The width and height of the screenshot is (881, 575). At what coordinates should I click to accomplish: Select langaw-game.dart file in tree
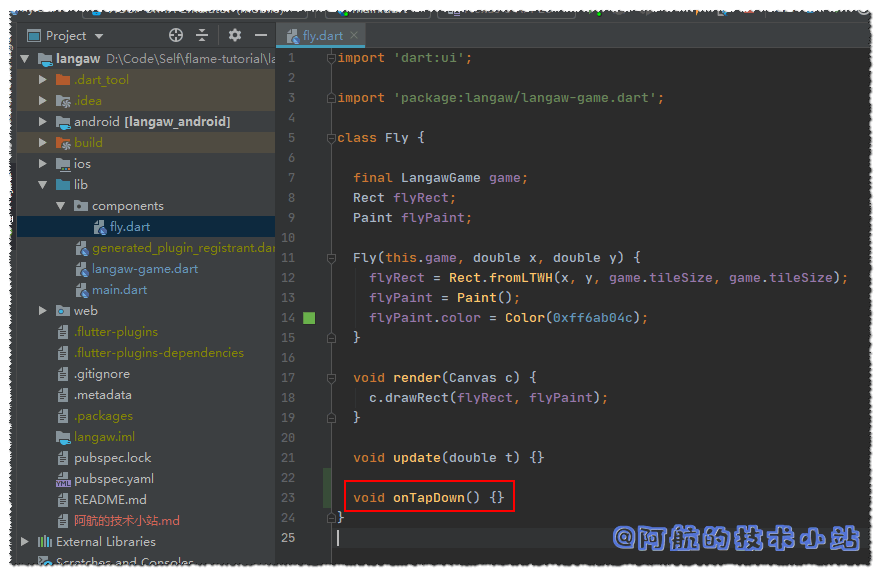[145, 269]
